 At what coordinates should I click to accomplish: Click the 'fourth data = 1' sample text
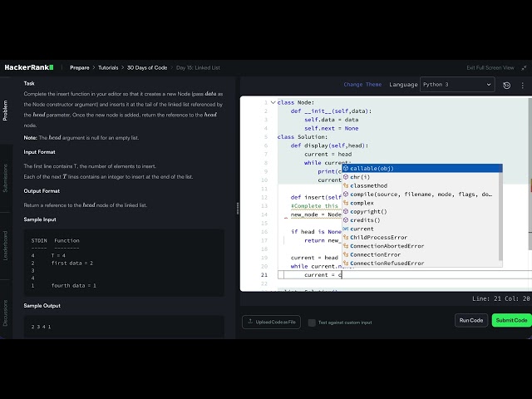coord(74,286)
